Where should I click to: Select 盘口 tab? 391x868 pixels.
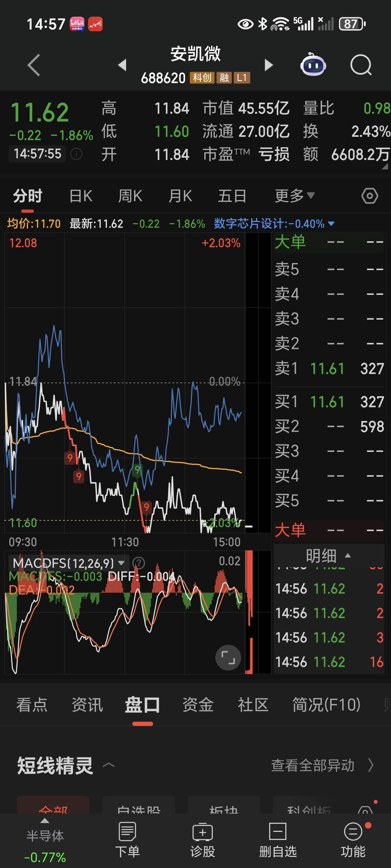(x=142, y=704)
